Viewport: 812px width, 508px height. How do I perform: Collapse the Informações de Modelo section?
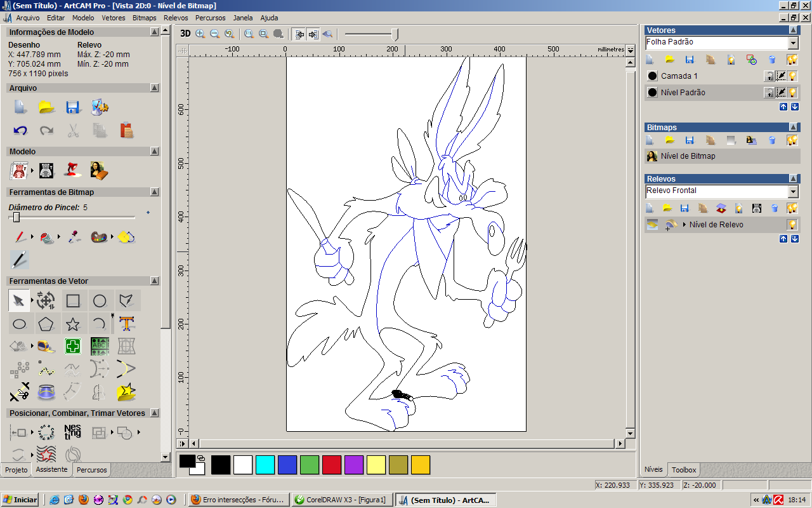[x=154, y=32]
